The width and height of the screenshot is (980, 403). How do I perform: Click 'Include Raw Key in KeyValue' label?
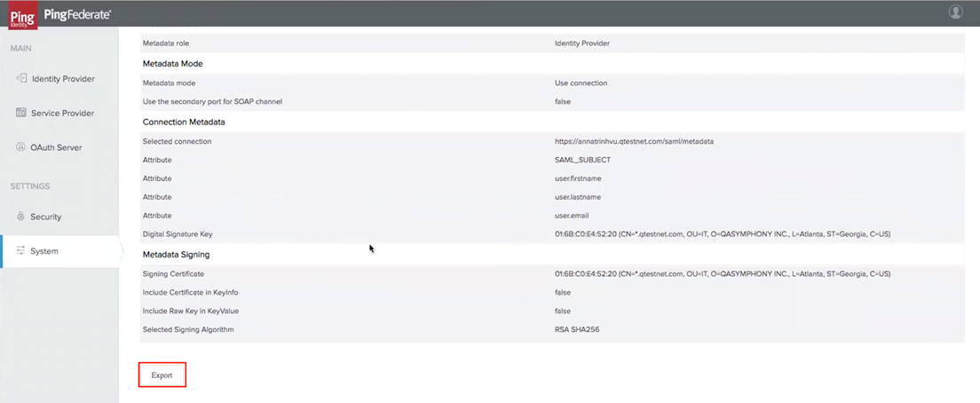click(191, 311)
